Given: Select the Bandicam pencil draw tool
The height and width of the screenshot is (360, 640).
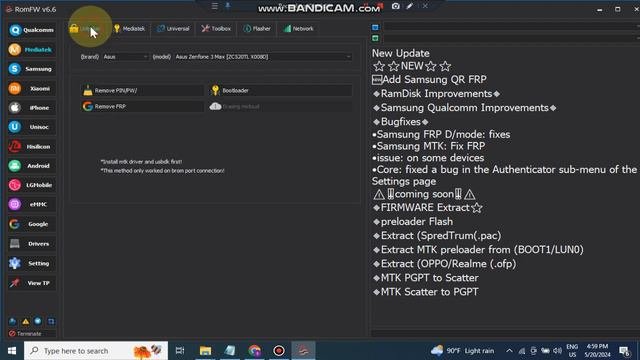Looking at the screenshot, I should 410,6.
